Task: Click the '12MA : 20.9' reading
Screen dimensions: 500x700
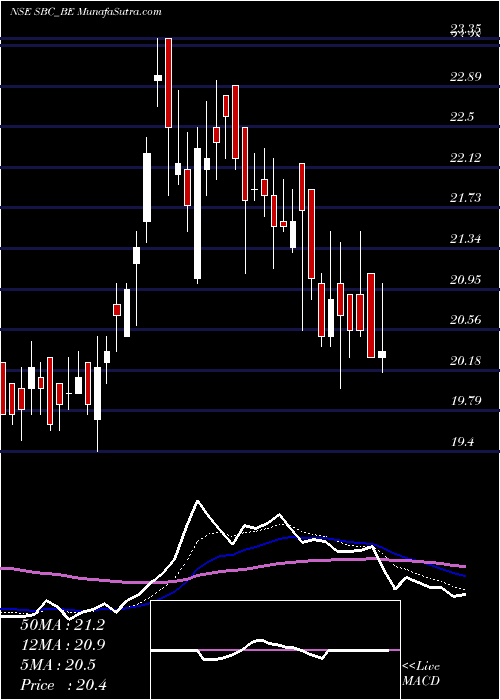Action: [x=63, y=645]
